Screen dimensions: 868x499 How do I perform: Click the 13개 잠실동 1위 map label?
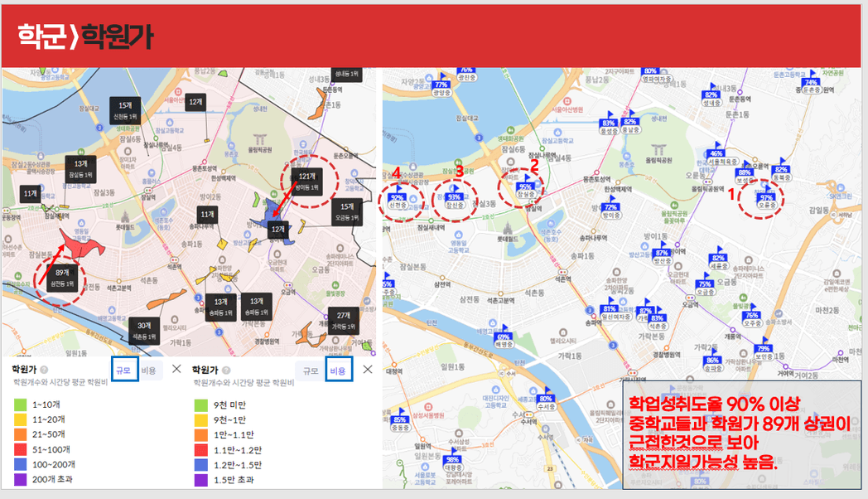pyautogui.click(x=81, y=169)
